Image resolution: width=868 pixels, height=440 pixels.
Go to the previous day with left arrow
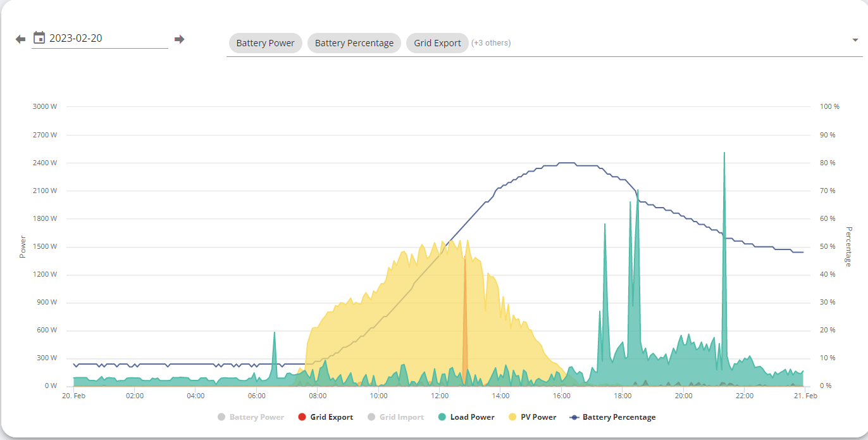pos(20,39)
